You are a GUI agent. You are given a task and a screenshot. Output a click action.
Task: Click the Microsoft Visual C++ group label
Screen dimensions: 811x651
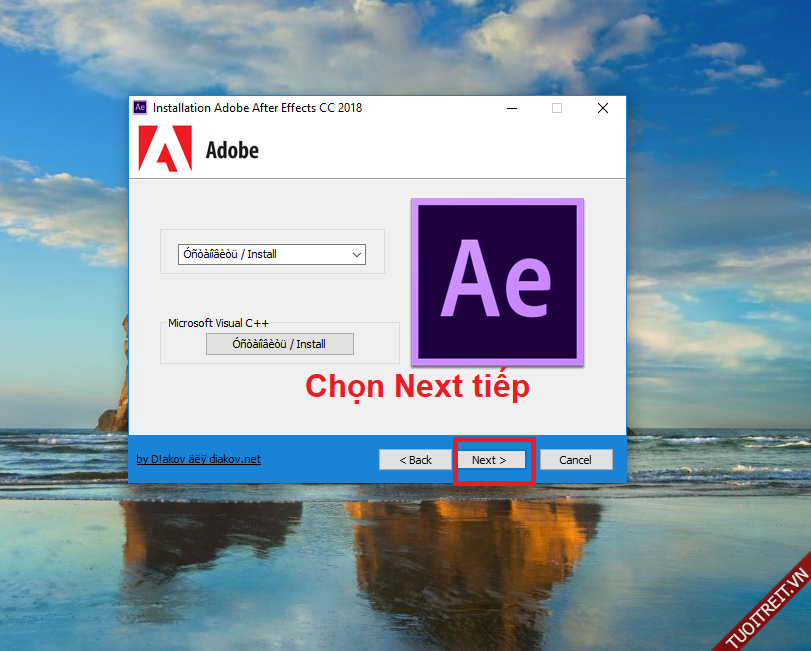click(218, 323)
